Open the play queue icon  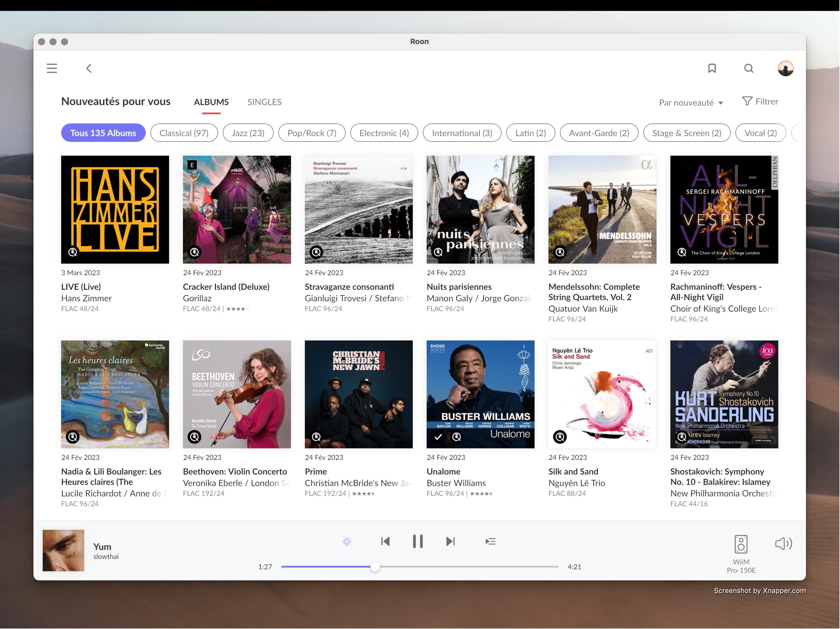point(490,541)
